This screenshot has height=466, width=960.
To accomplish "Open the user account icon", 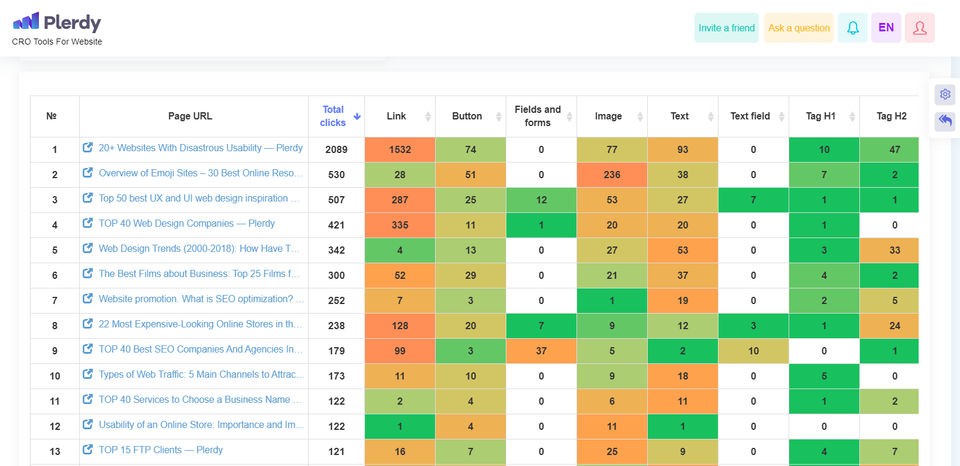I will coord(919,28).
